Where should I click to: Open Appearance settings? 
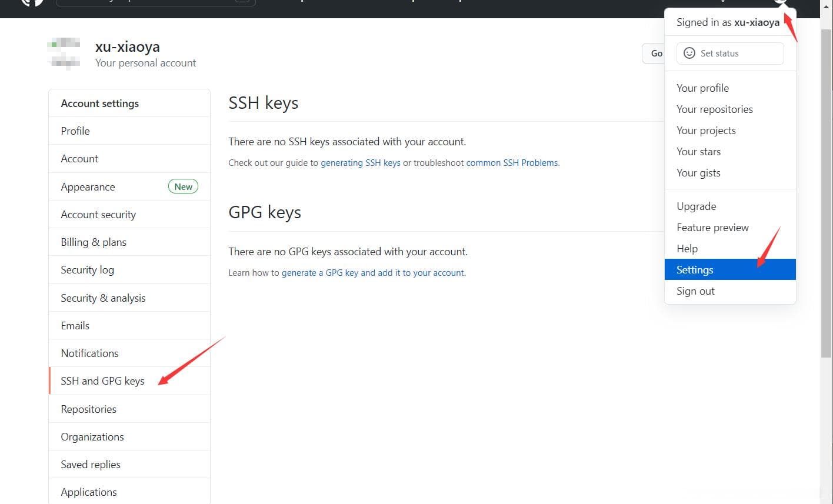click(x=129, y=187)
